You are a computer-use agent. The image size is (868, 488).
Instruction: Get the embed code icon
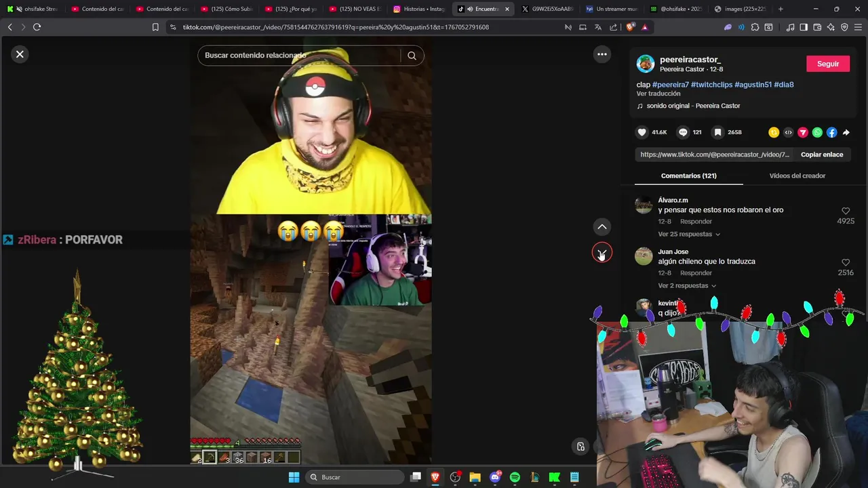point(788,133)
